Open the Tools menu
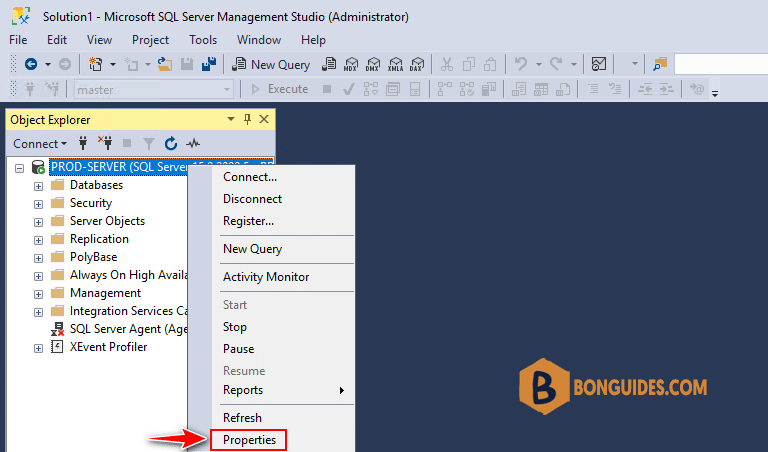 203,40
